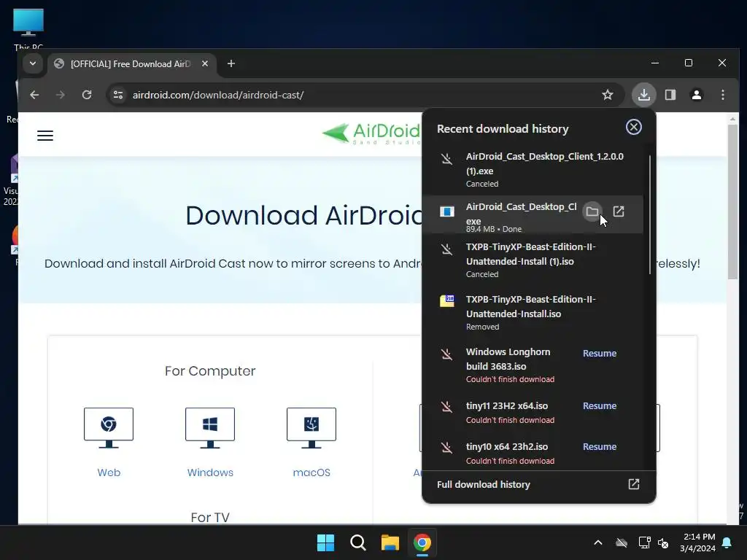747x560 pixels.
Task: Choose the Web download option icon
Action: (109, 427)
